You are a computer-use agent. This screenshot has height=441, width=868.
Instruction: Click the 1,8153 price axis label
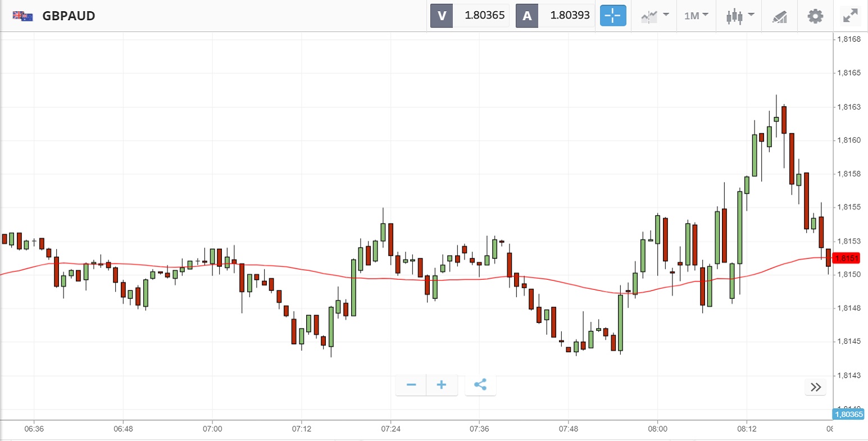(x=849, y=241)
